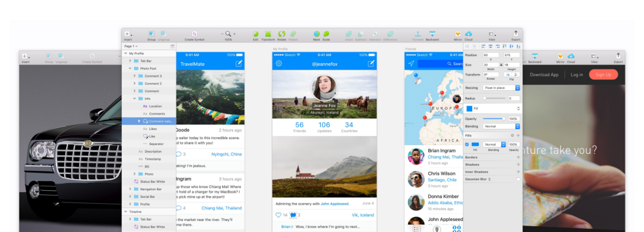
Task: Align layers to left edge in inspector
Action: [x=483, y=46]
